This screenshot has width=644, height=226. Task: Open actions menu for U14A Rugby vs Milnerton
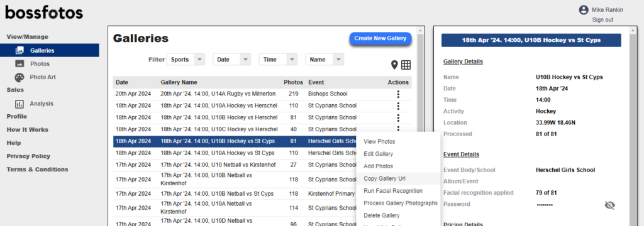pyautogui.click(x=398, y=94)
